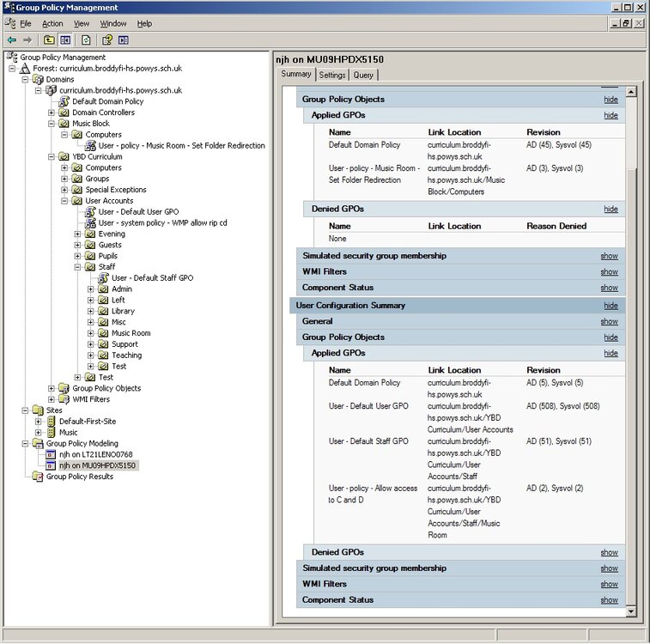Viewport: 650px width, 644px height.
Task: Click the Default-First-Site site icon
Action: pyautogui.click(x=51, y=422)
